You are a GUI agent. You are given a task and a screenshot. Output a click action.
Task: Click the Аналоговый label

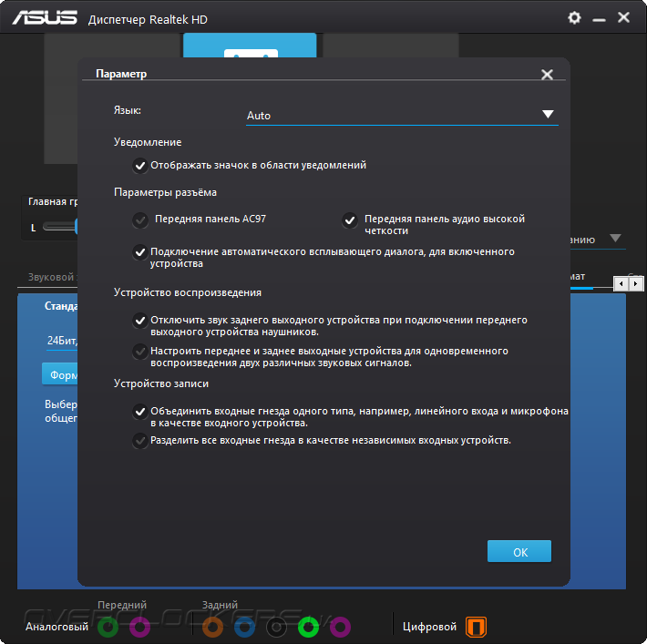pos(56,627)
